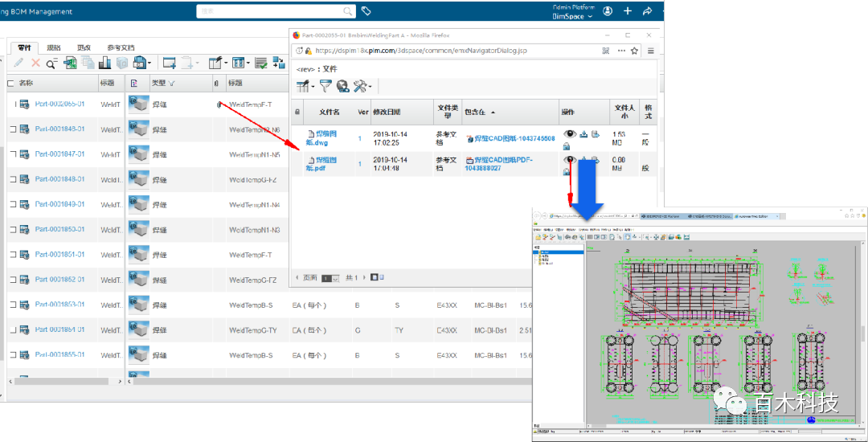Check the box for Part-0001848-01
The image size is (868, 442).
point(12,129)
